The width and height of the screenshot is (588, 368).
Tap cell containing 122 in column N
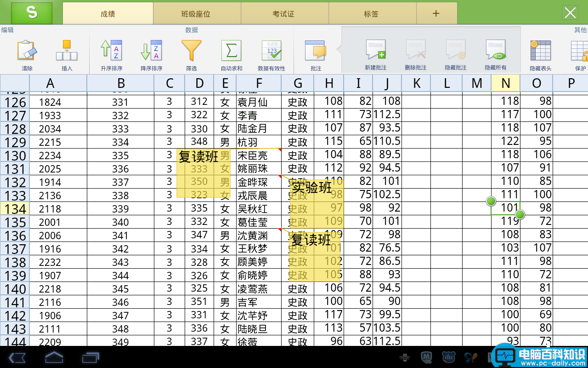click(506, 142)
